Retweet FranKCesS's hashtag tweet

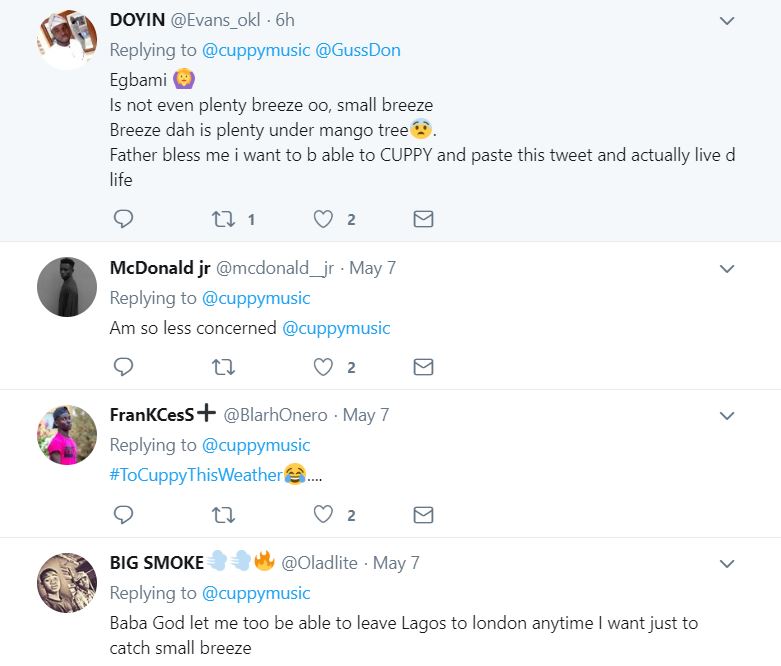coord(224,515)
